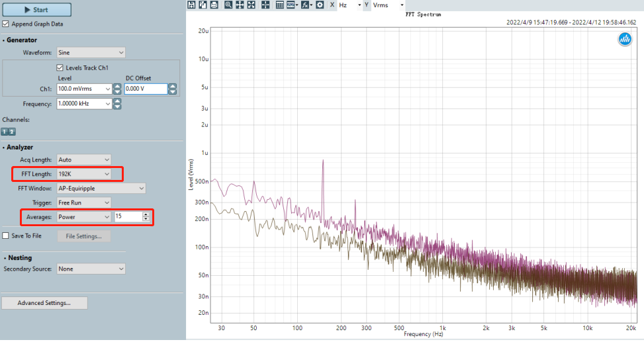Open Acq Length Auto dropdown

point(84,159)
